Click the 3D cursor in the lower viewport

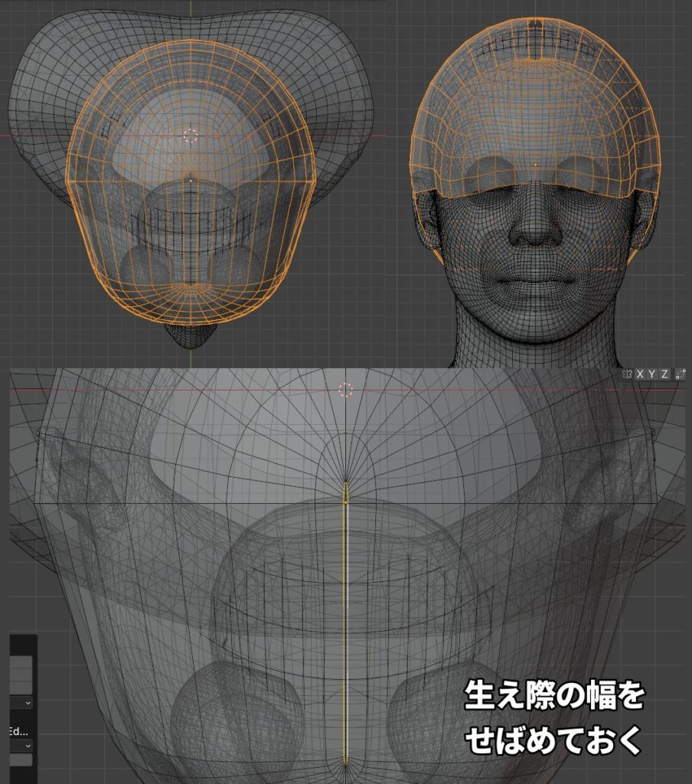click(346, 390)
